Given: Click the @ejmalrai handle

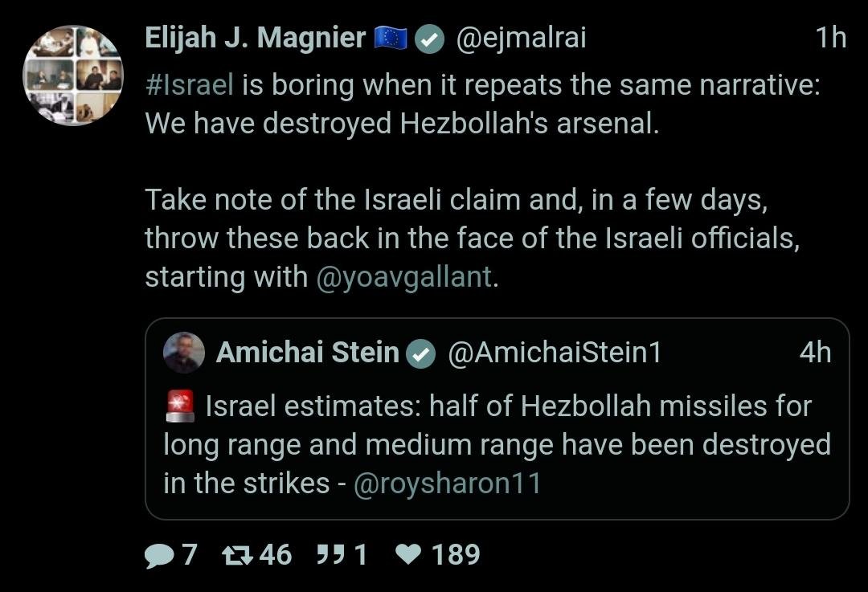Looking at the screenshot, I should click(x=521, y=39).
